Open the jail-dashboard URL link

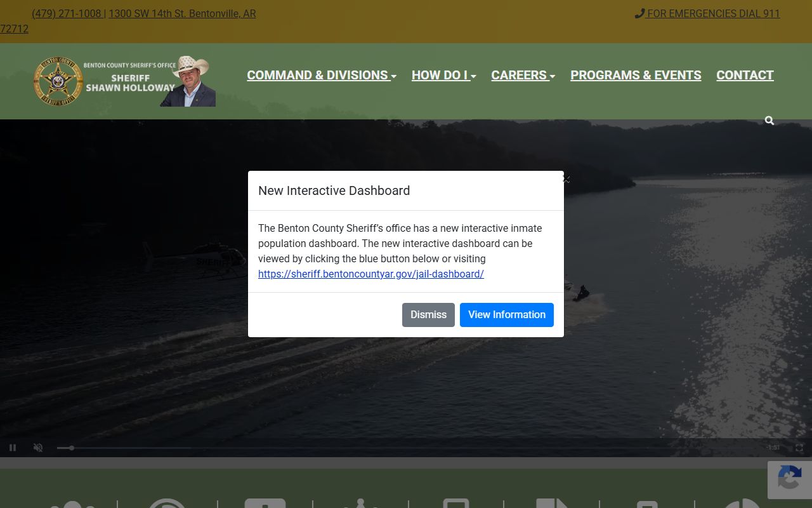tap(371, 274)
